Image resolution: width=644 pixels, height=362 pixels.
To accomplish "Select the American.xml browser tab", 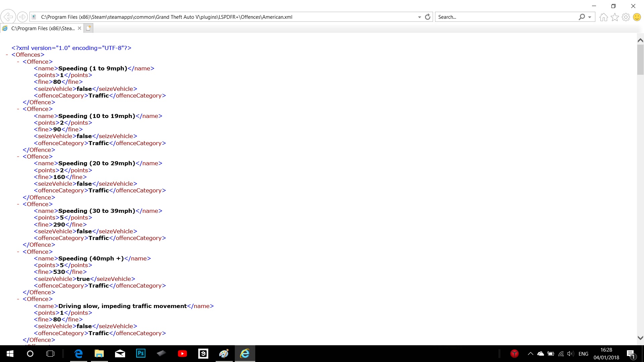I will click(x=42, y=28).
